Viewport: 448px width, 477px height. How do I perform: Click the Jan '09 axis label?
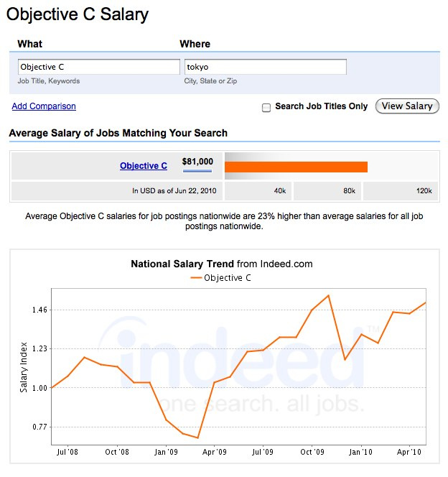pos(166,452)
